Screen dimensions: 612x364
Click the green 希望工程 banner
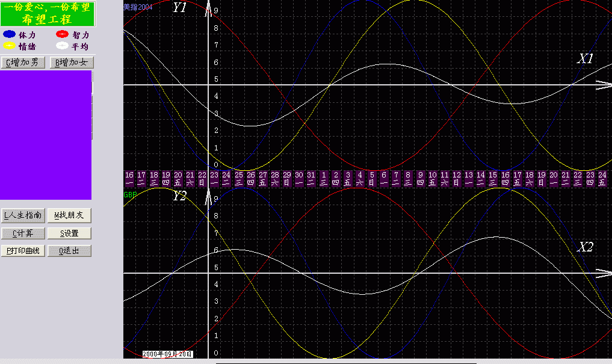coord(48,13)
